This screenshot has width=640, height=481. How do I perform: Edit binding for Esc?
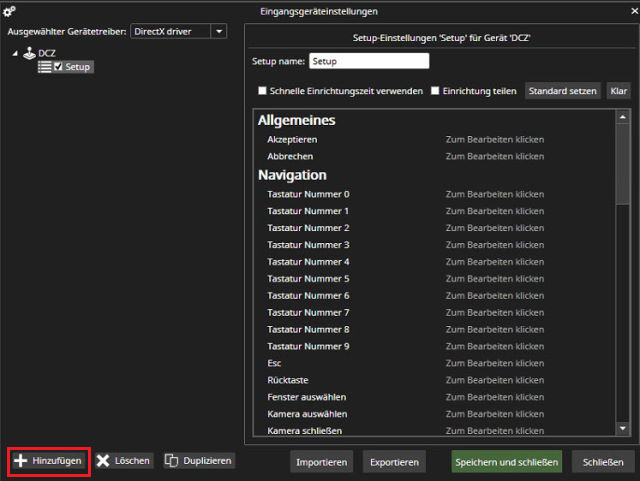[x=495, y=363]
